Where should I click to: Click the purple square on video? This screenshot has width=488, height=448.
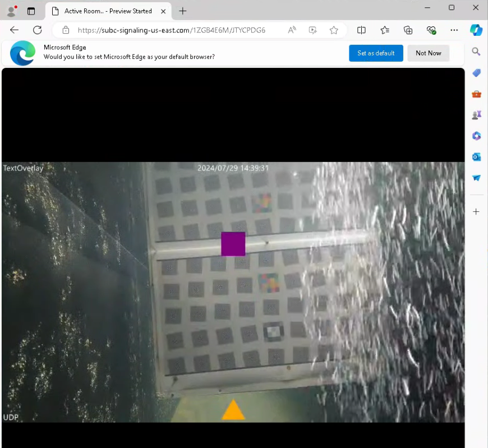point(233,244)
